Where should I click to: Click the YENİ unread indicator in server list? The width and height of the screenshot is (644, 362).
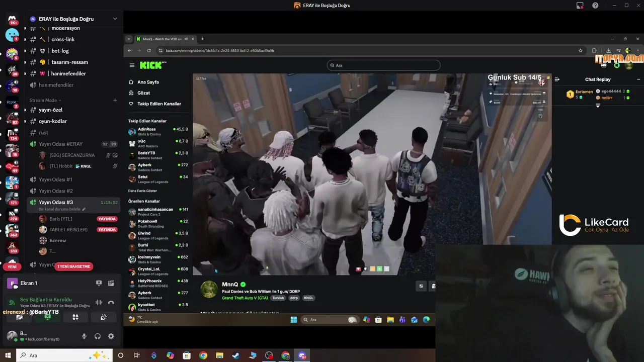[x=12, y=266]
